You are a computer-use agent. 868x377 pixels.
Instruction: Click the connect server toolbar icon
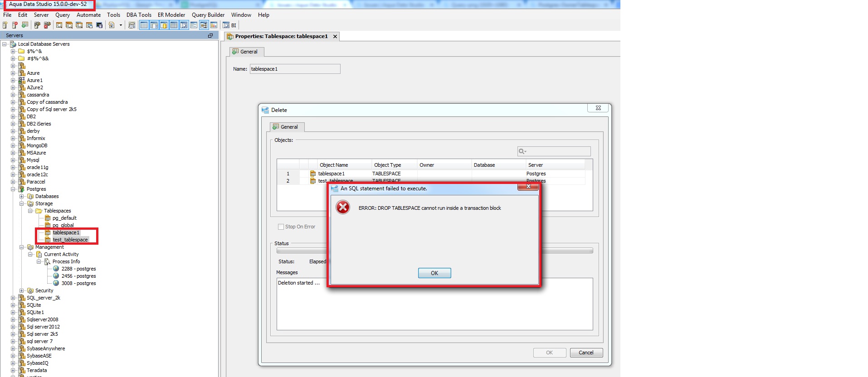point(37,25)
